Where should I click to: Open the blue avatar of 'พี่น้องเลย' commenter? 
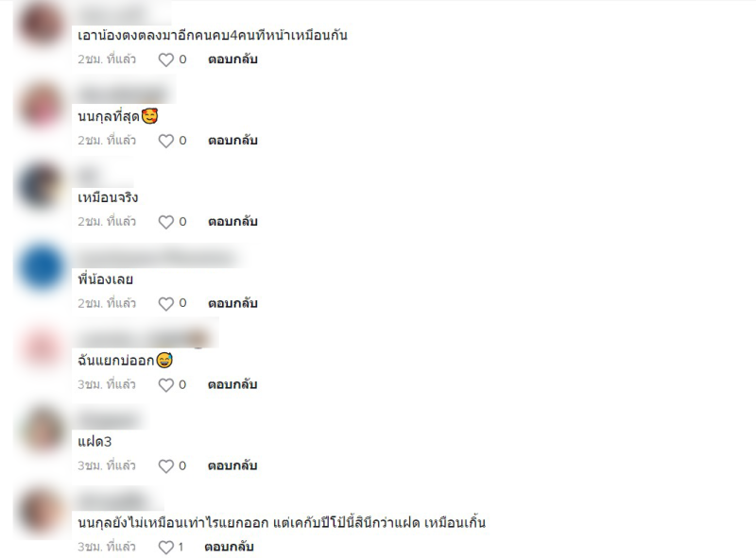point(42,267)
